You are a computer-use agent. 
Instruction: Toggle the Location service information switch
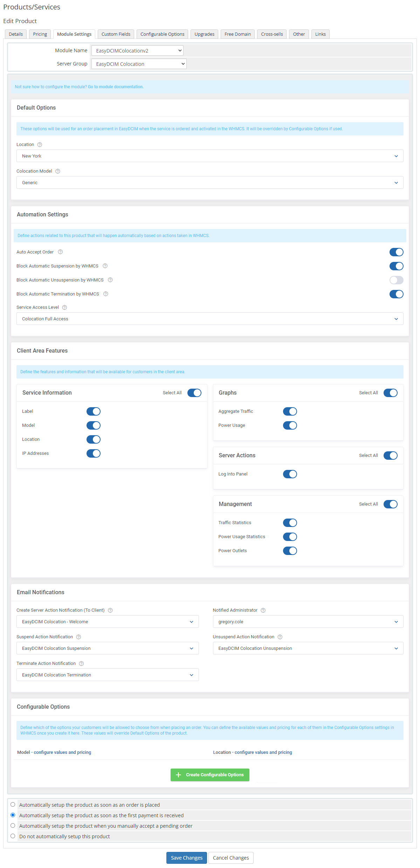pyautogui.click(x=94, y=439)
